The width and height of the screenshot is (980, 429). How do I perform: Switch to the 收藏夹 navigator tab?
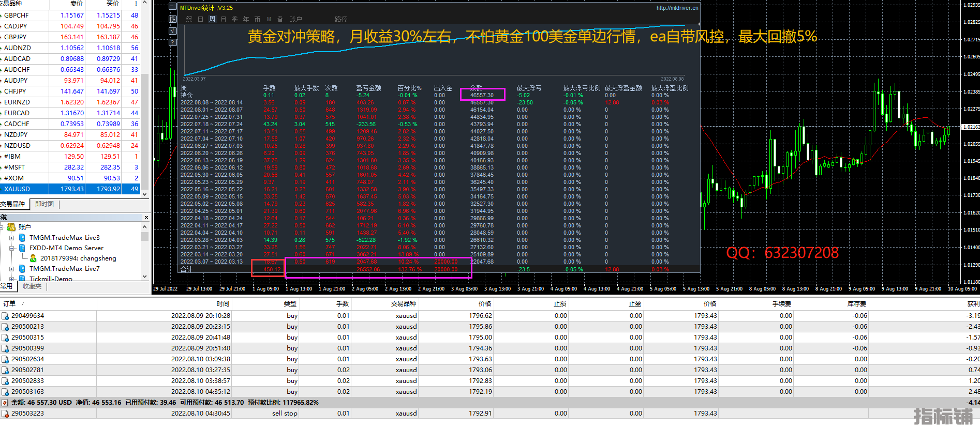tap(32, 286)
